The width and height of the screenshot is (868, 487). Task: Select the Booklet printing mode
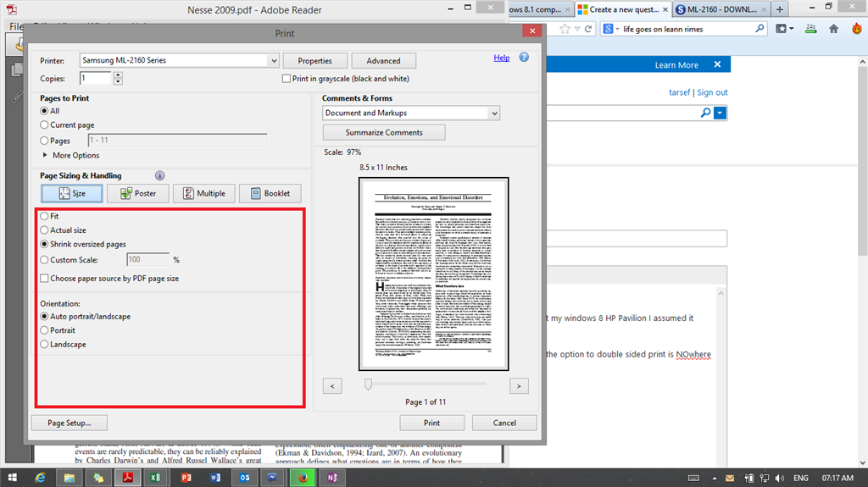pos(270,193)
